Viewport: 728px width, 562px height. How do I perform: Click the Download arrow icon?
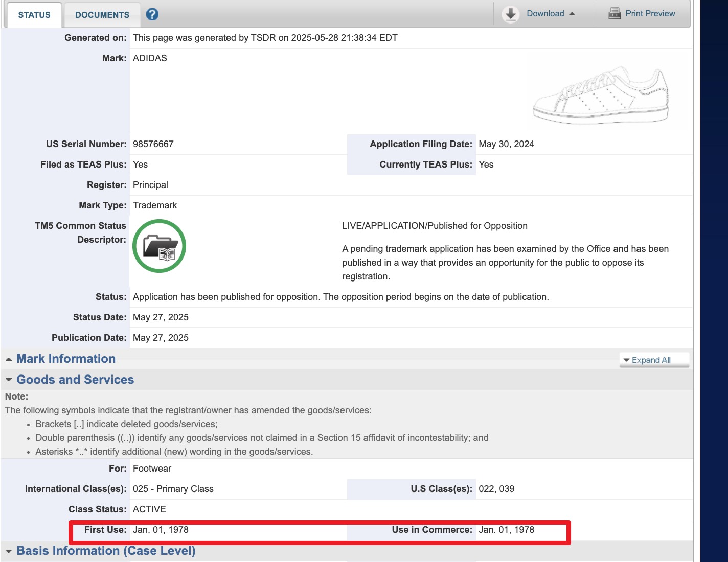click(510, 14)
